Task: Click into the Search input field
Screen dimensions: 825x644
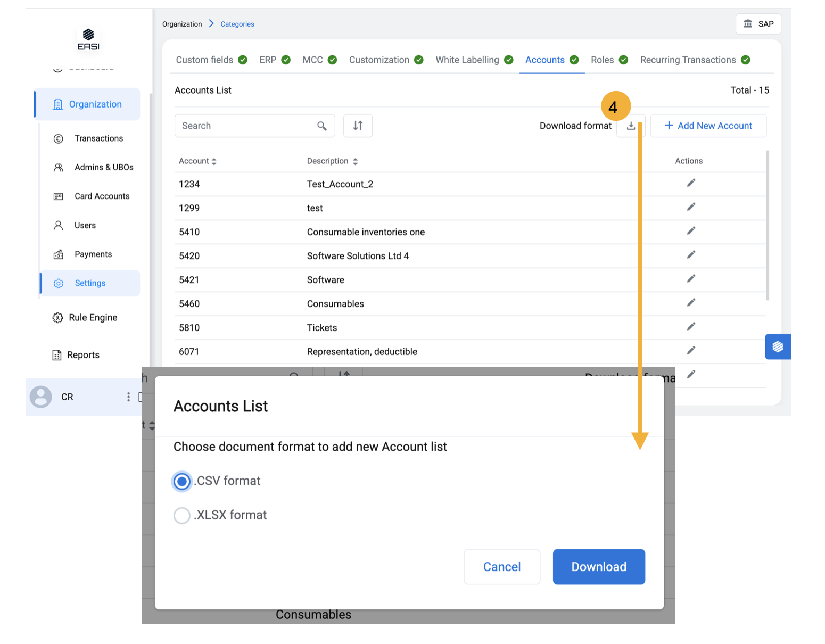Action: pyautogui.click(x=245, y=126)
